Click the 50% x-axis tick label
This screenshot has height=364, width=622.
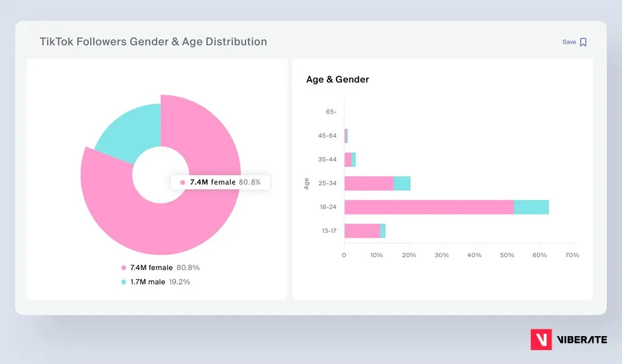507,255
